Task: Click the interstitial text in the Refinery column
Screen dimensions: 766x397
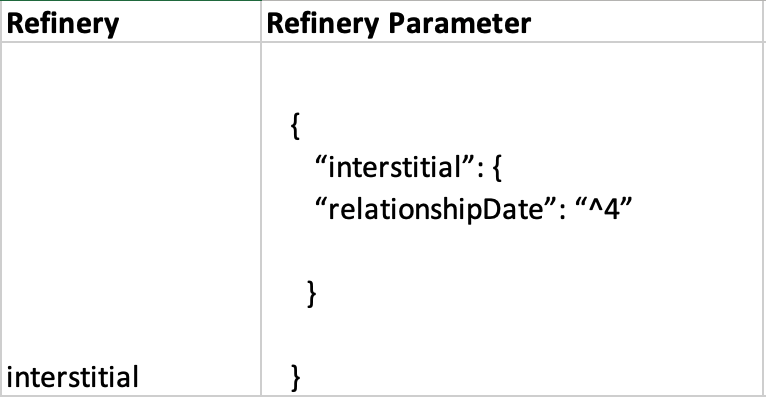Action: 72,377
